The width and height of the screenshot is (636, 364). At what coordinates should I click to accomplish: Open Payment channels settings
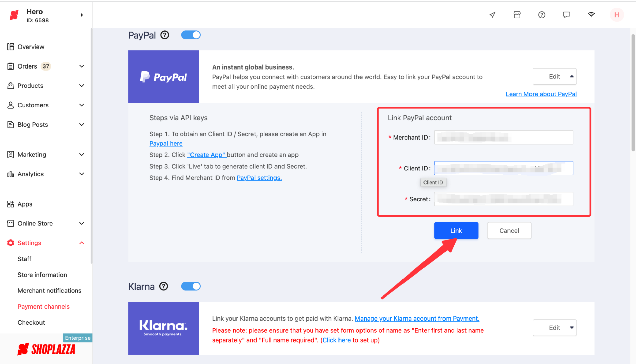(44, 307)
